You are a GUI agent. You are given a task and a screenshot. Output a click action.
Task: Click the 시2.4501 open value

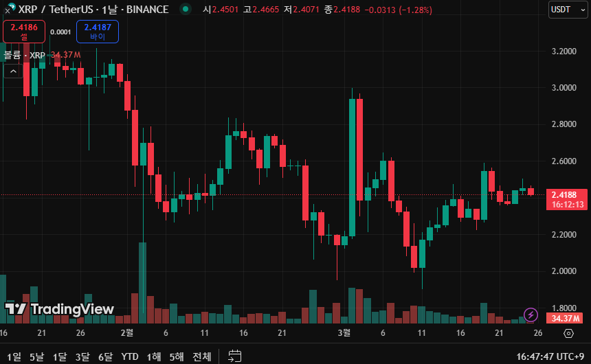(221, 10)
